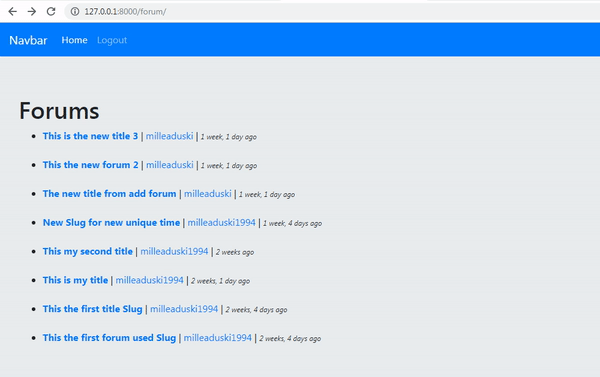This screenshot has width=600, height=377.
Task: Visit milleaduski author of 'add forum' post
Action: coord(208,194)
